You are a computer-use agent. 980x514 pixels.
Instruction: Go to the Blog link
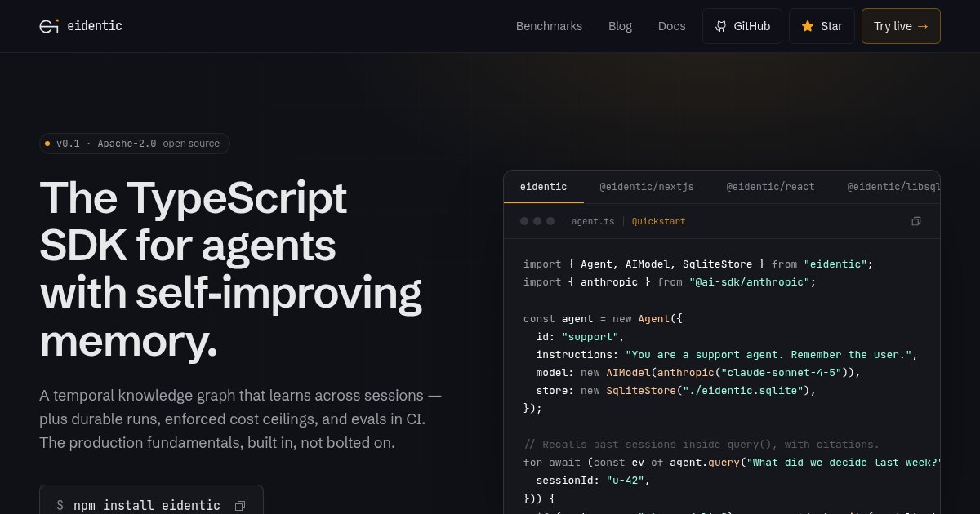[x=620, y=26]
